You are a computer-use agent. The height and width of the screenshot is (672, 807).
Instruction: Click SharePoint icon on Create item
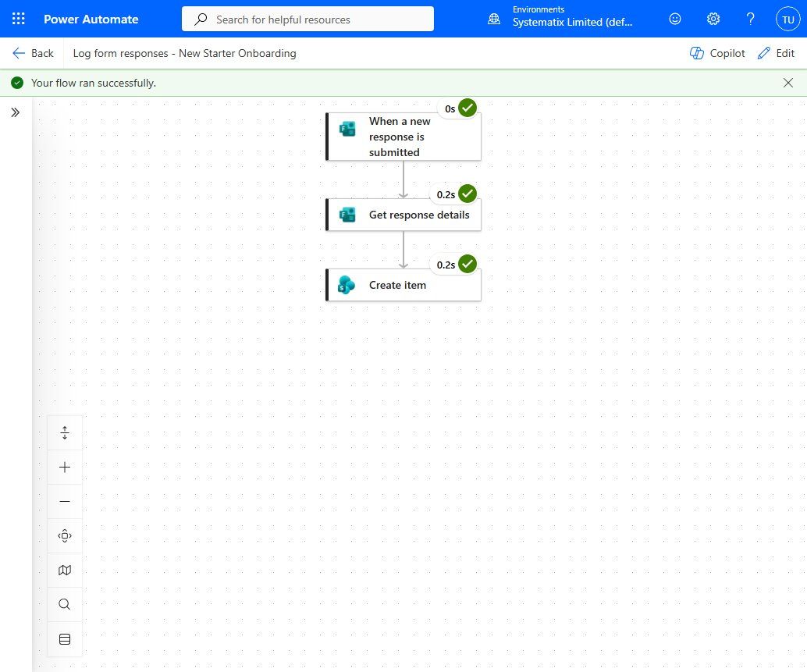click(347, 285)
